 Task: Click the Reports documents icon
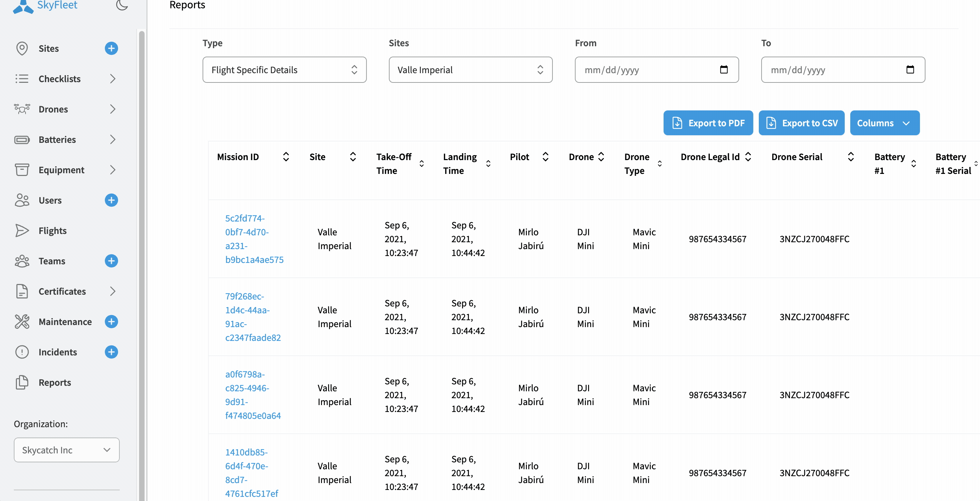pyautogui.click(x=22, y=382)
